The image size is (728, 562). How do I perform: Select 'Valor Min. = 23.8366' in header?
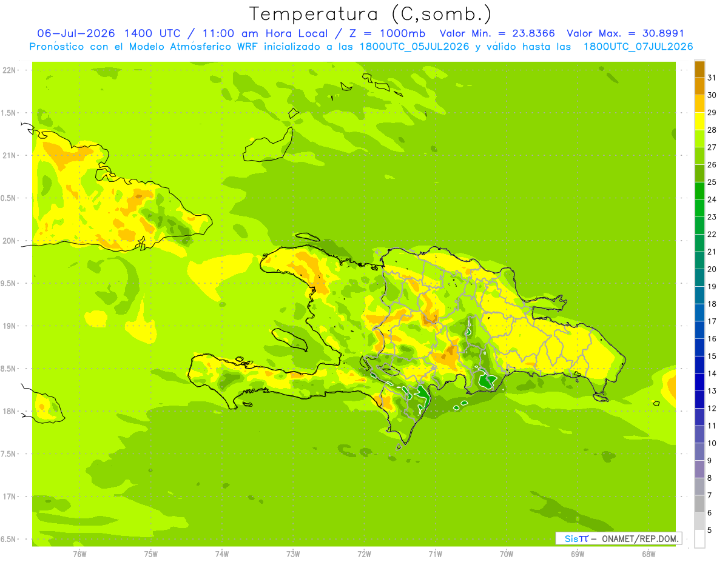[497, 33]
